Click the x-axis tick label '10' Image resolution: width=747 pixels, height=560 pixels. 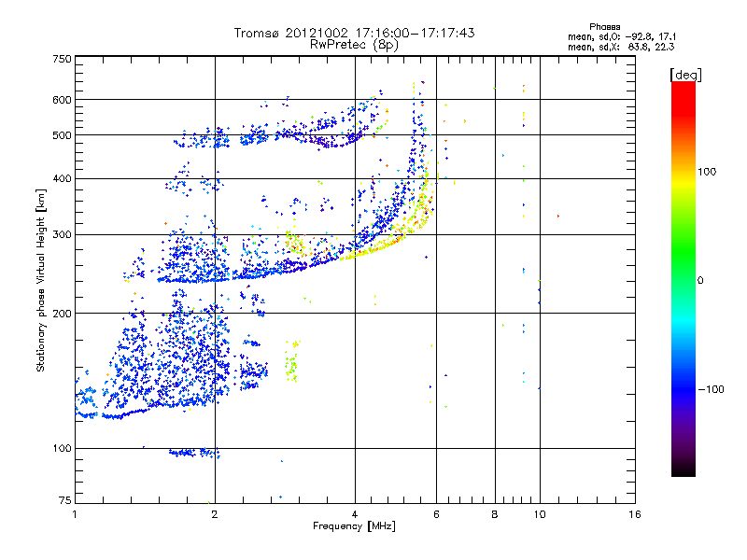pyautogui.click(x=540, y=514)
